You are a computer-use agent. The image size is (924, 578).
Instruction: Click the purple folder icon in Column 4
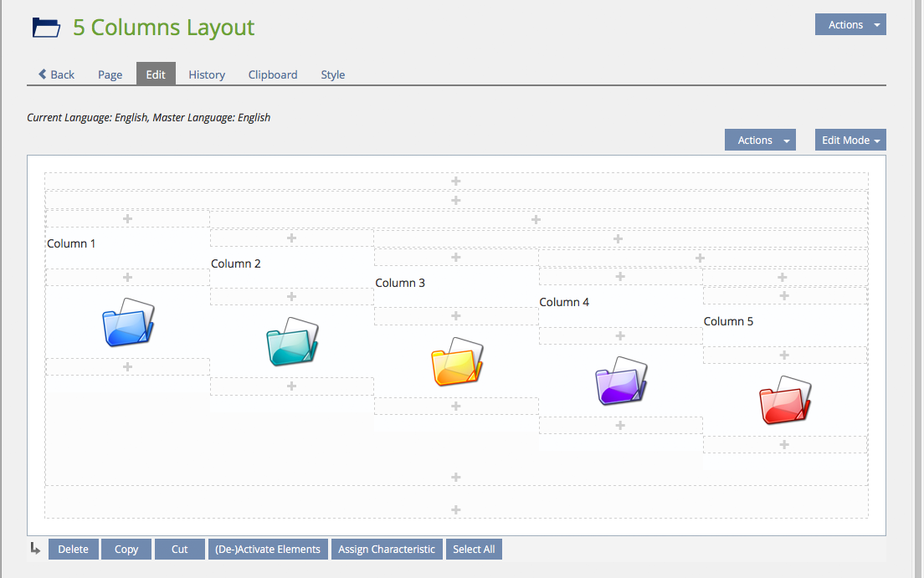point(621,381)
